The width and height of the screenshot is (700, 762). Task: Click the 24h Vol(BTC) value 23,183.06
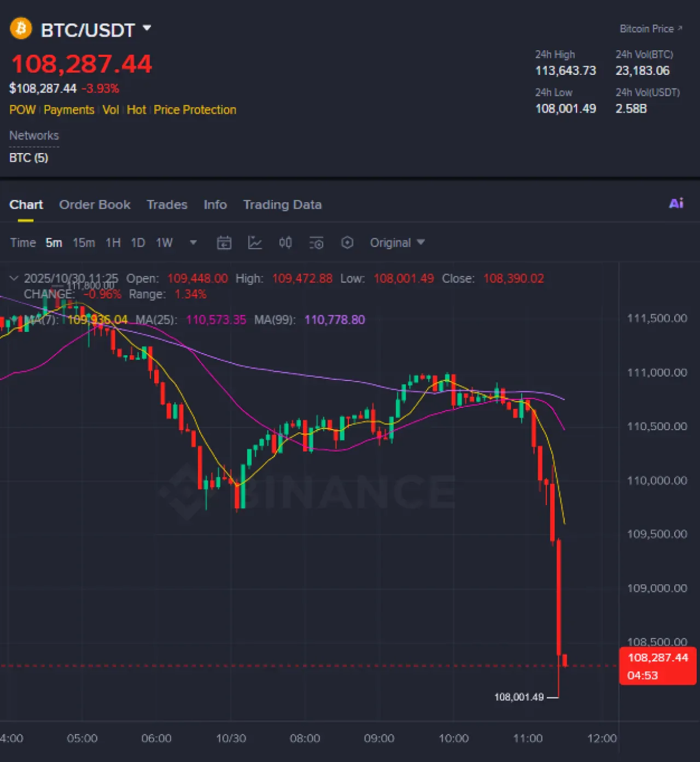[x=643, y=71]
